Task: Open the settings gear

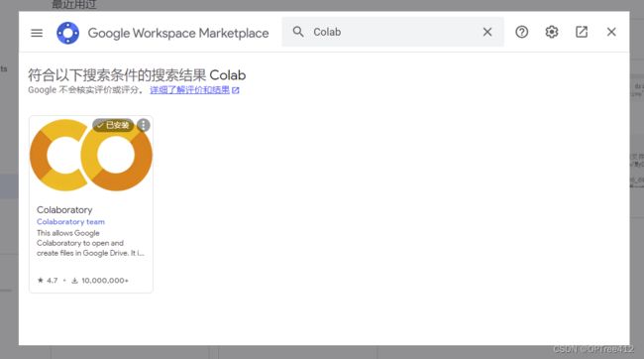Action: pyautogui.click(x=552, y=32)
